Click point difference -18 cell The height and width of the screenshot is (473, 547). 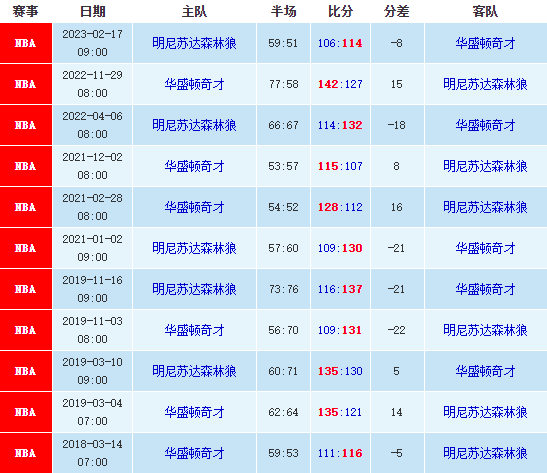[x=397, y=125]
